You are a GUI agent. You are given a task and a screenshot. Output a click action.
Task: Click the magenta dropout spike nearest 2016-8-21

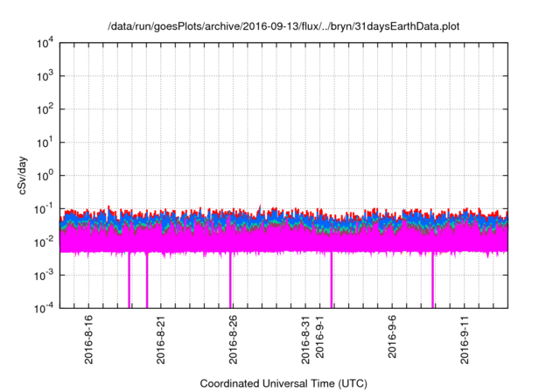point(146,280)
